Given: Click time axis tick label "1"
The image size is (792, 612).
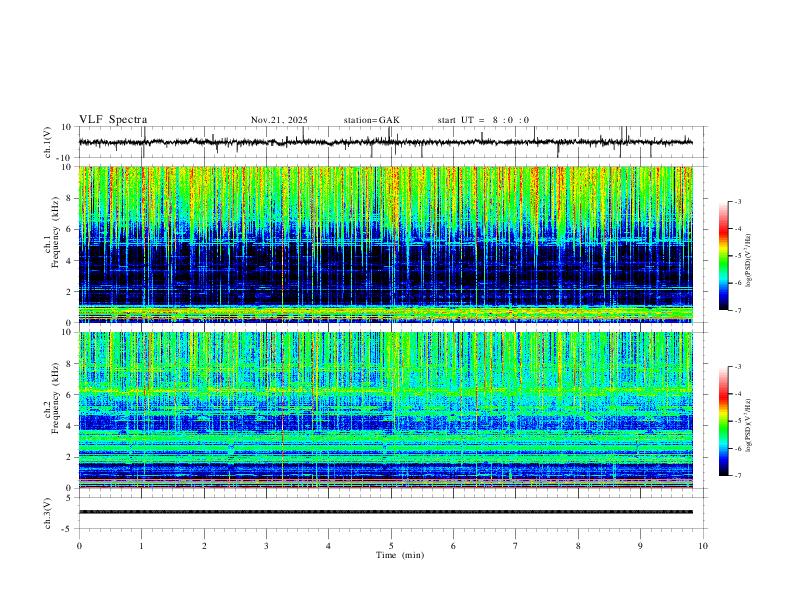Looking at the screenshot, I should (141, 546).
